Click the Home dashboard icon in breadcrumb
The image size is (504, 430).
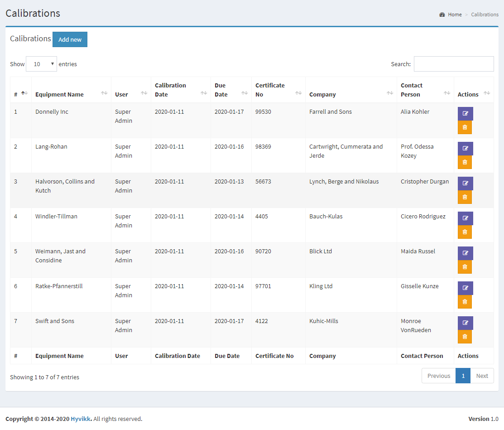click(442, 14)
